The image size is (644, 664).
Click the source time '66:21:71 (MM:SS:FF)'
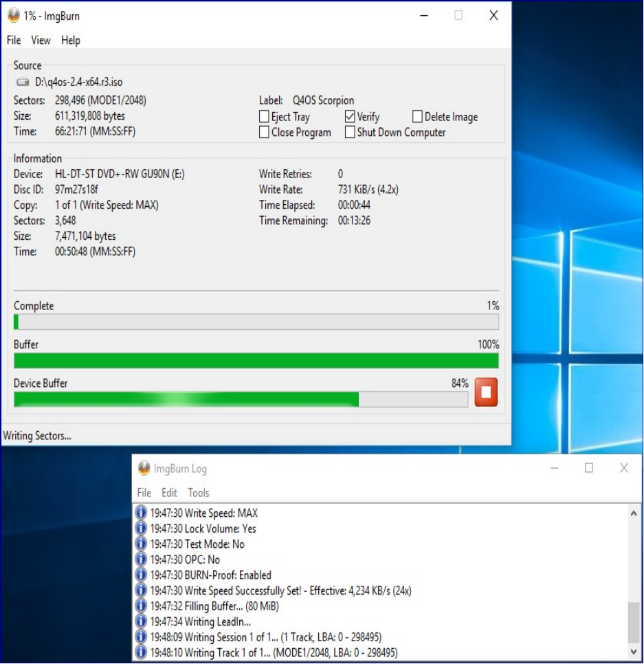click(x=96, y=131)
